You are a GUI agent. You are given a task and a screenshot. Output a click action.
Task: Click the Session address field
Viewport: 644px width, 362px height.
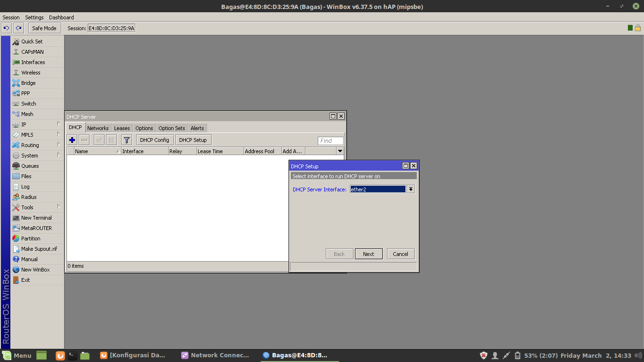(x=112, y=28)
